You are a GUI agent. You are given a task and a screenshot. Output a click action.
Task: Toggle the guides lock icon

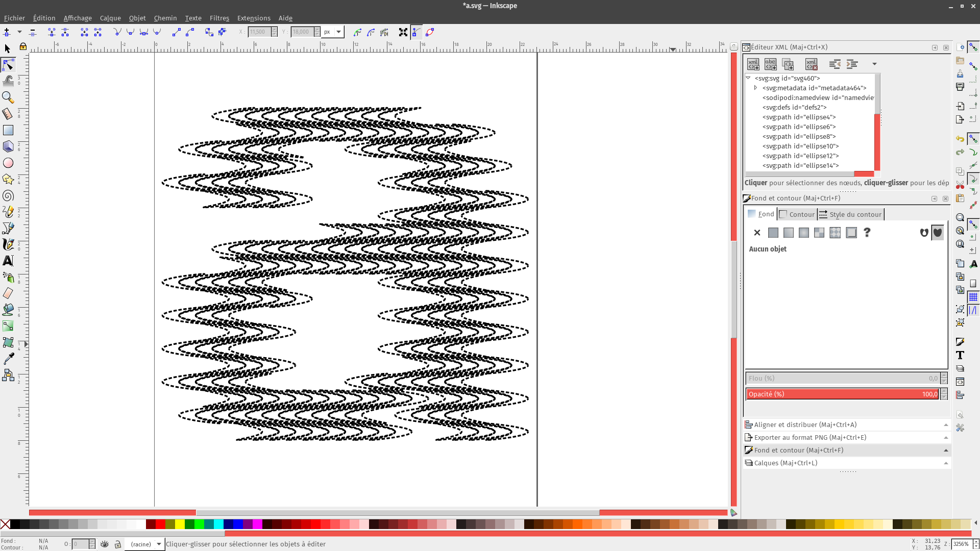pos(23,47)
